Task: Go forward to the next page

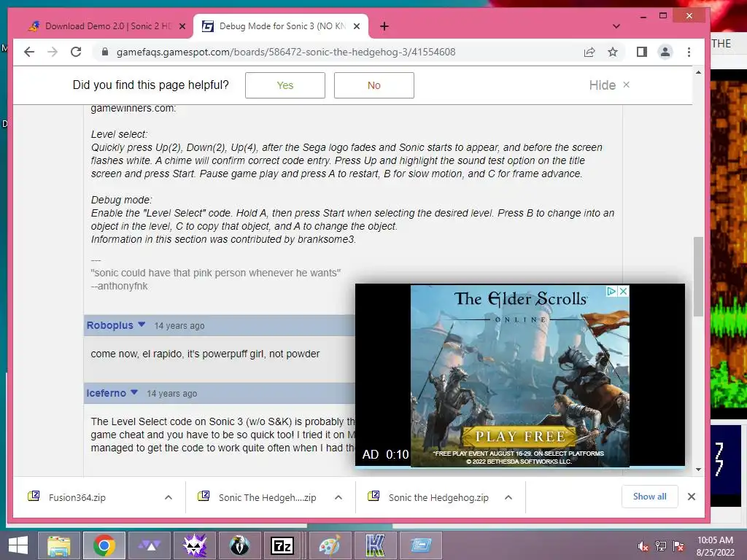Action: (53, 52)
